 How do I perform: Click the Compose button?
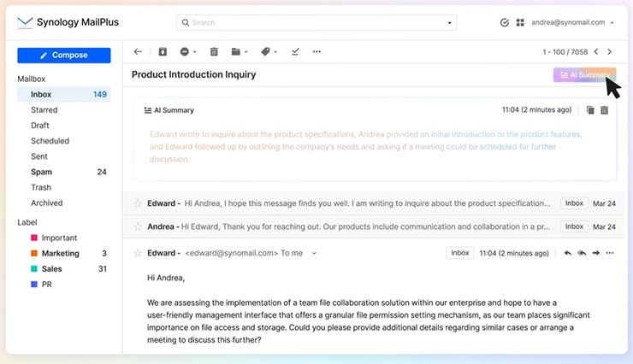64,56
